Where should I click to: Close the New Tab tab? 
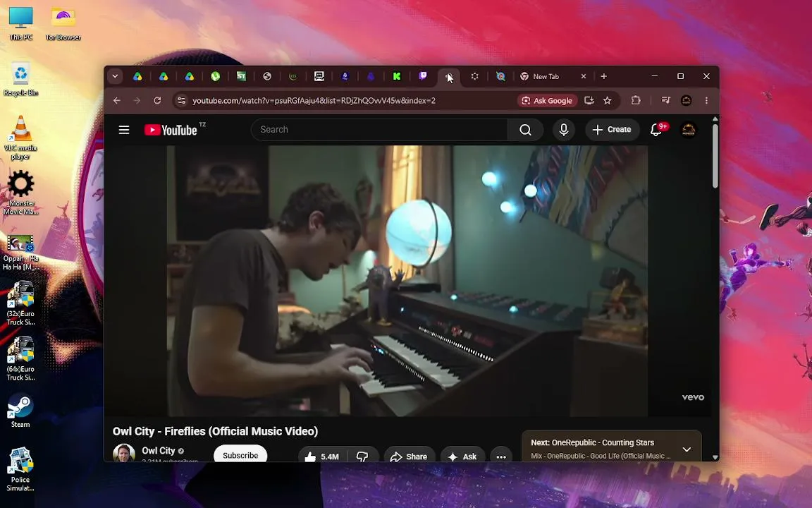584,76
